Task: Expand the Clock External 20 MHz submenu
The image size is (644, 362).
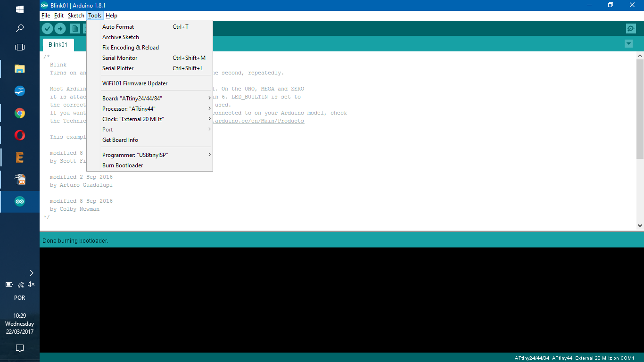Action: tap(149, 119)
